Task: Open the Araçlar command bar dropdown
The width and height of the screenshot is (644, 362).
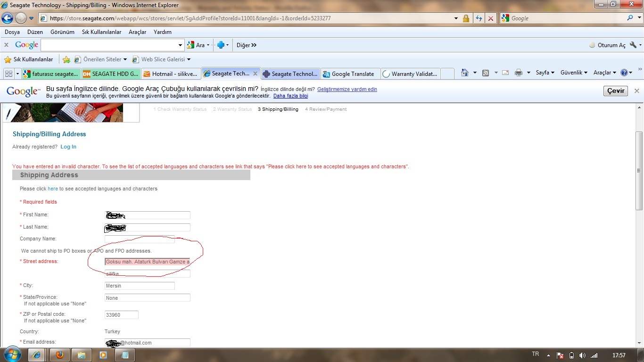Action: [x=605, y=73]
